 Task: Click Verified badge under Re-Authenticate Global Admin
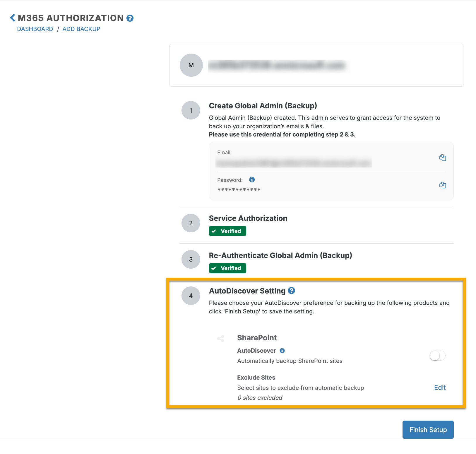pos(227,268)
